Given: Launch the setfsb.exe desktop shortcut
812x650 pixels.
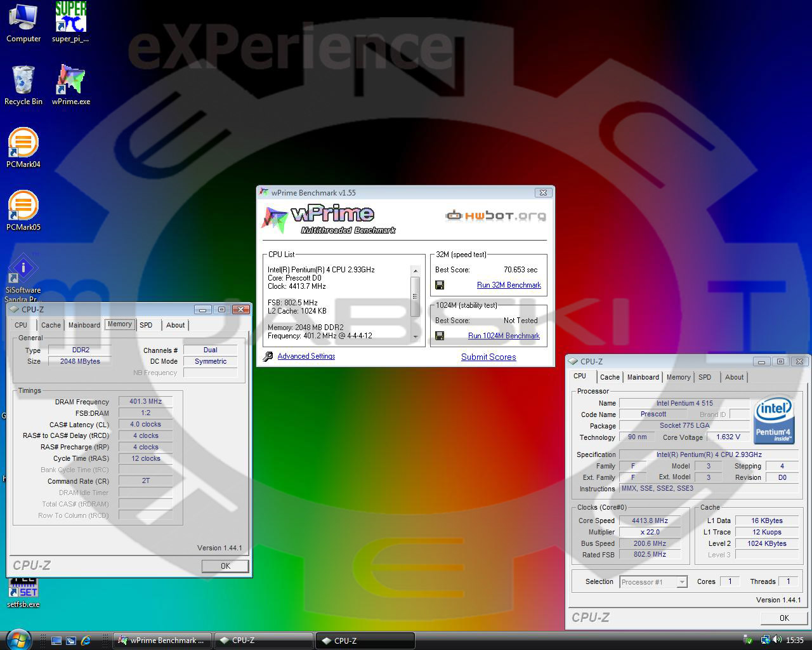Looking at the screenshot, I should pyautogui.click(x=23, y=594).
